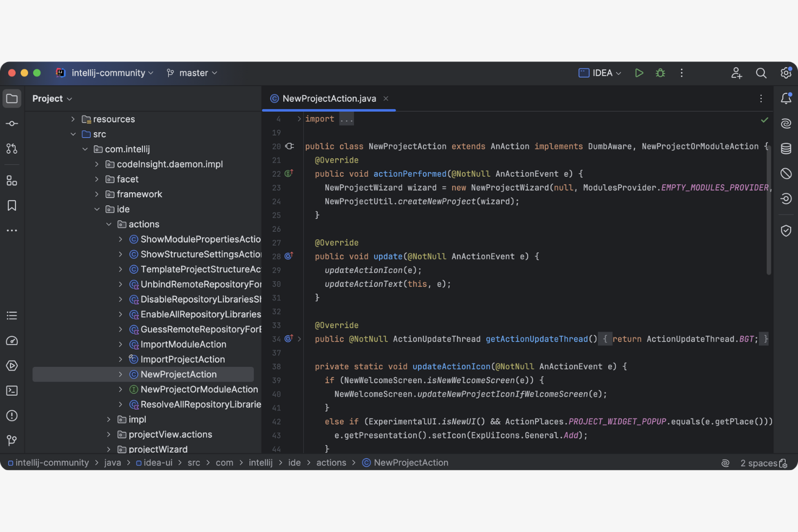Open the Services tool window
Image resolution: width=798 pixels, height=532 pixels.
12,365
